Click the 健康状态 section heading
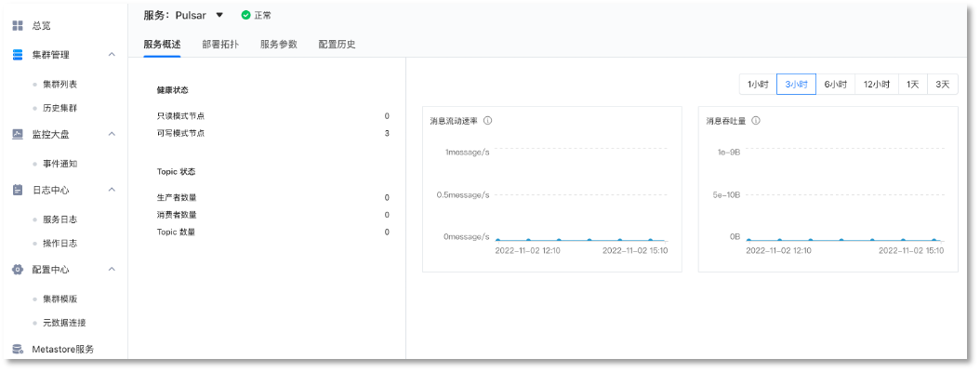This screenshot has width=980, height=372. [173, 90]
